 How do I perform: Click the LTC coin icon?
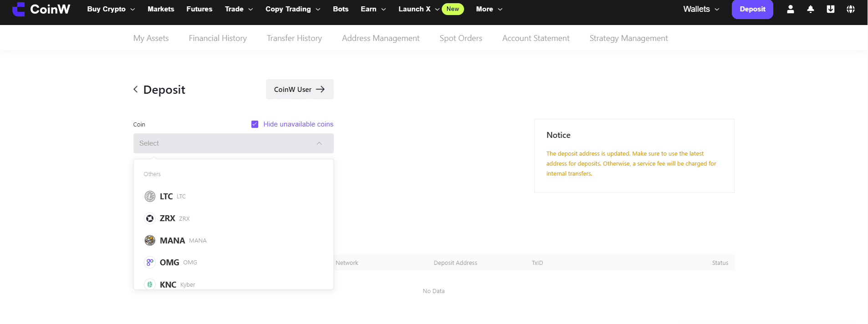[150, 196]
